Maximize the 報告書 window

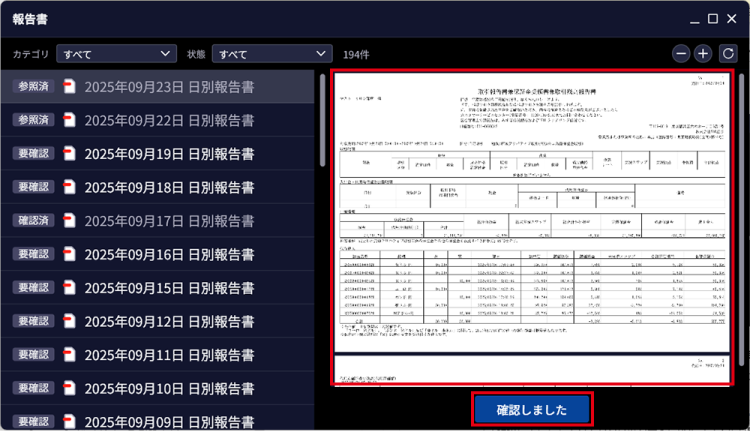pos(713,18)
